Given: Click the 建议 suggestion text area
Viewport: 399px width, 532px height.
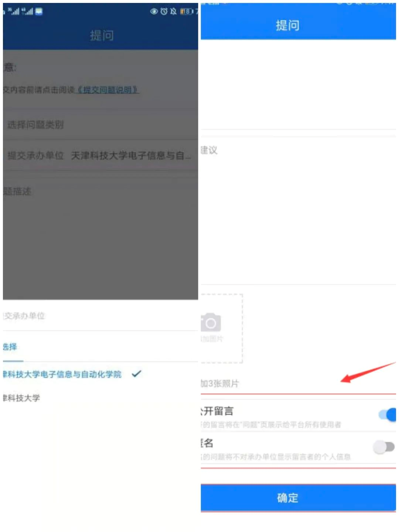Looking at the screenshot, I should click(x=298, y=211).
